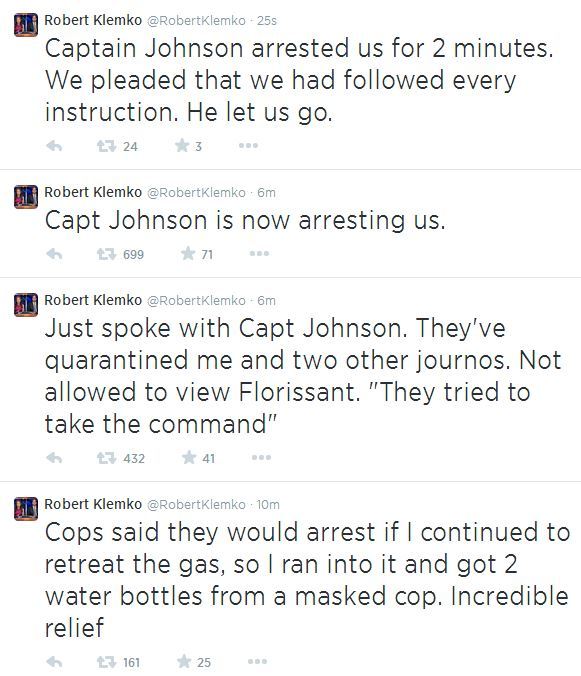Open Robert Klemko's profile from the top tweet
This screenshot has height=676, width=581.
pyautogui.click(x=93, y=20)
